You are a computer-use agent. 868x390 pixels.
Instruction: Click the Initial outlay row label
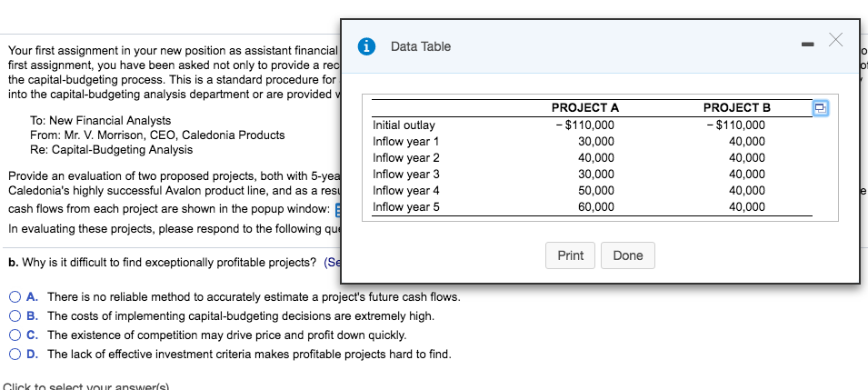coord(404,125)
